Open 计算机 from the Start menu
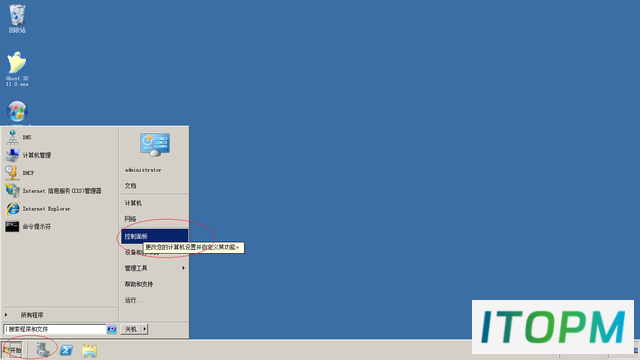 tap(154, 203)
